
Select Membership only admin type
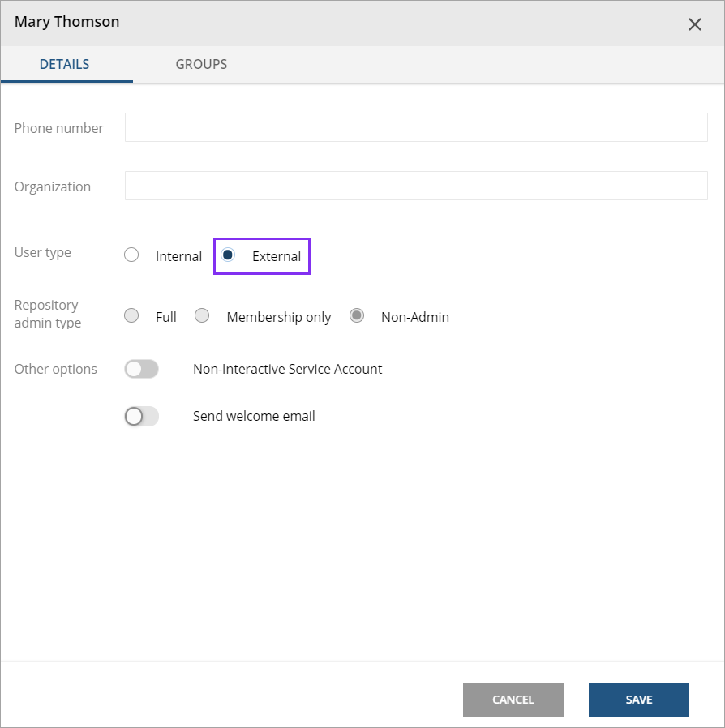click(202, 316)
